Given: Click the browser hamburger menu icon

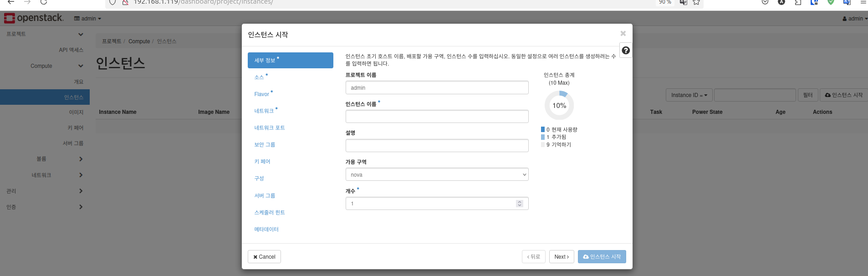Looking at the screenshot, I should click(863, 2).
